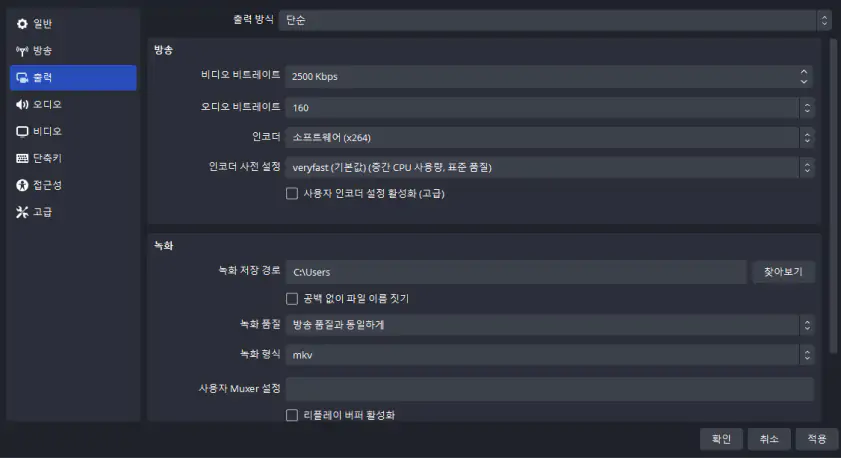Click the 찾아보기 browse button
Viewport: 841px width, 458px height.
[x=783, y=272]
